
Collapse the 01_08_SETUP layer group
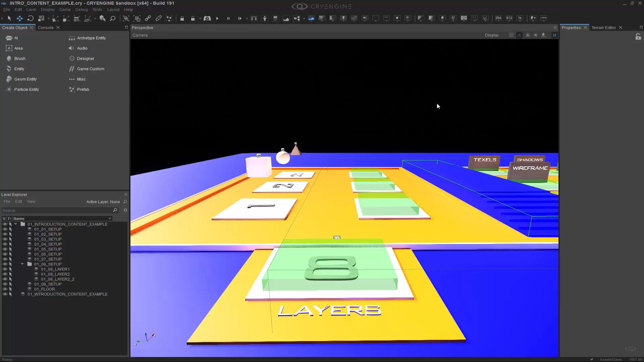22,264
